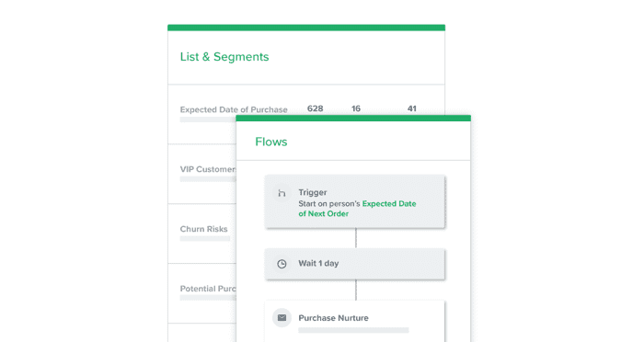Open the Expected Date of Purchase segment

point(234,109)
